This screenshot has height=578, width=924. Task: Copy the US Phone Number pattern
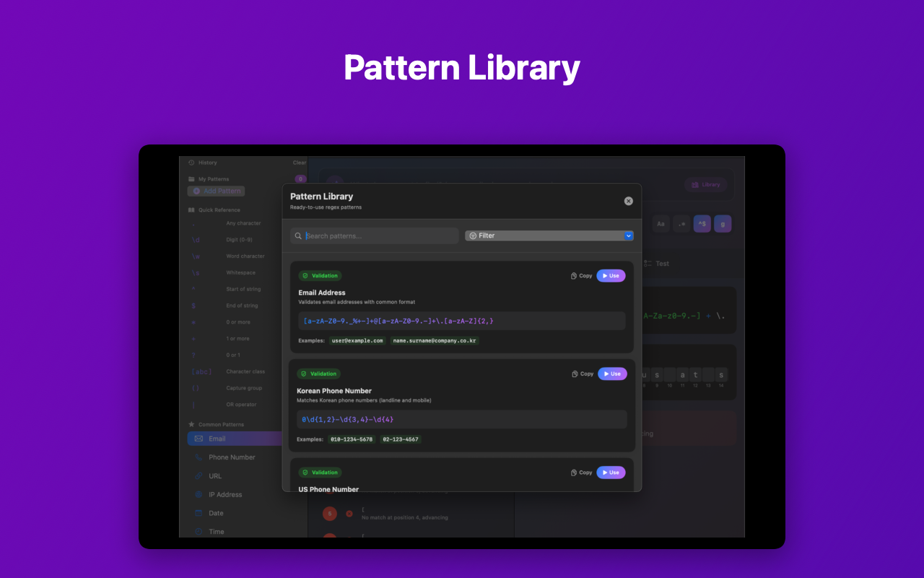[581, 473]
